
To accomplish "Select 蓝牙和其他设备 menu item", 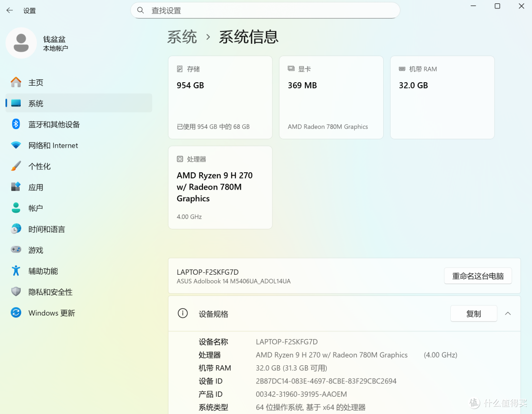I will (79, 125).
